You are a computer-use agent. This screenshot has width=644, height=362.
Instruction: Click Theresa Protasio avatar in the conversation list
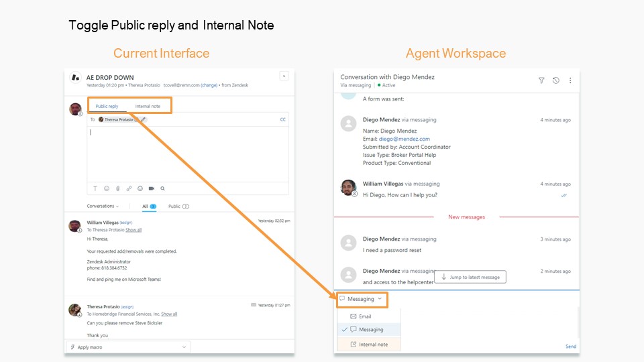tap(74, 310)
